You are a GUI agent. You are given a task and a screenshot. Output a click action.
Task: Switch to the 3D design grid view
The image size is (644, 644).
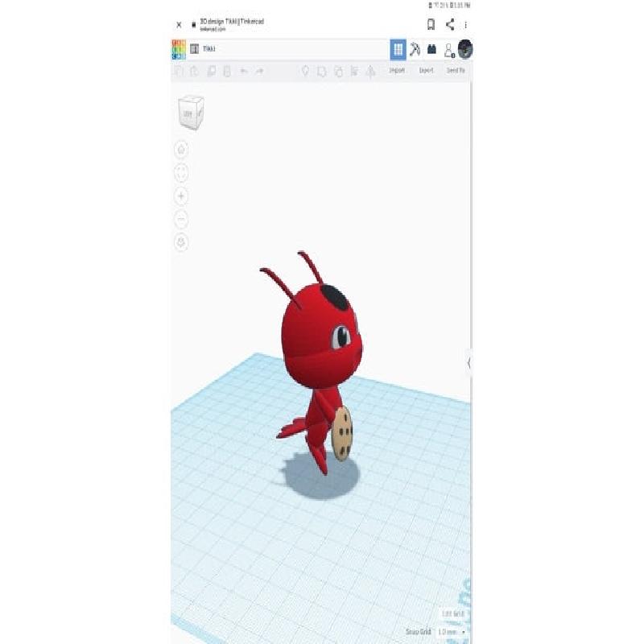click(398, 50)
